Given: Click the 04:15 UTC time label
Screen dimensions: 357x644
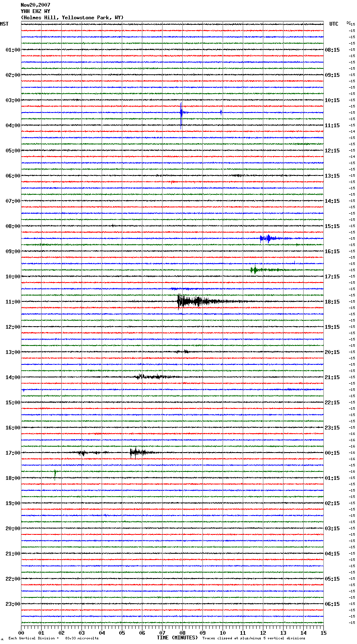Looking at the screenshot, I should (x=332, y=554).
